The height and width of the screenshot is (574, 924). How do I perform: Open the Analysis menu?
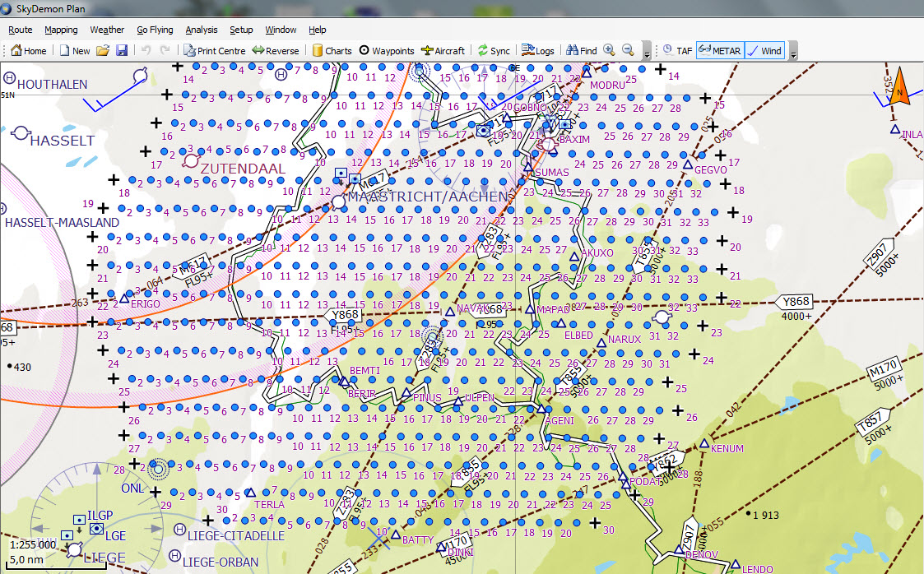pos(202,30)
